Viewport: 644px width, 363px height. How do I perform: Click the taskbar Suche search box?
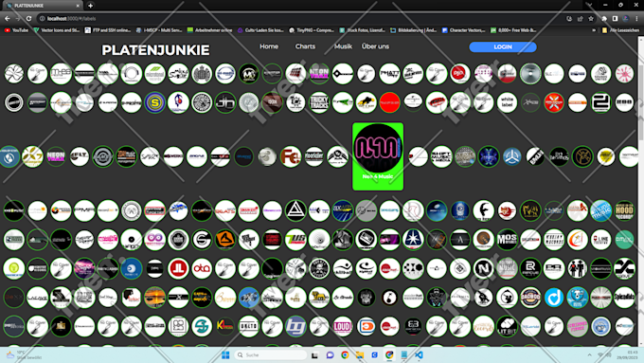[271, 354]
